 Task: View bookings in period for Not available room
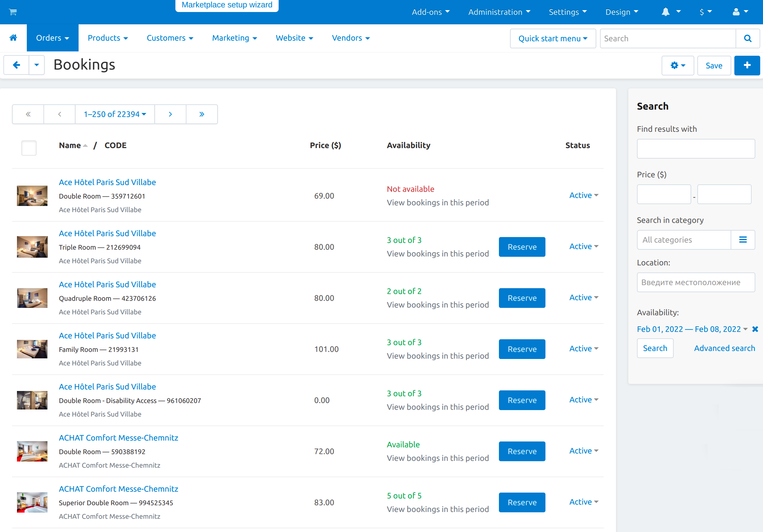438,203
